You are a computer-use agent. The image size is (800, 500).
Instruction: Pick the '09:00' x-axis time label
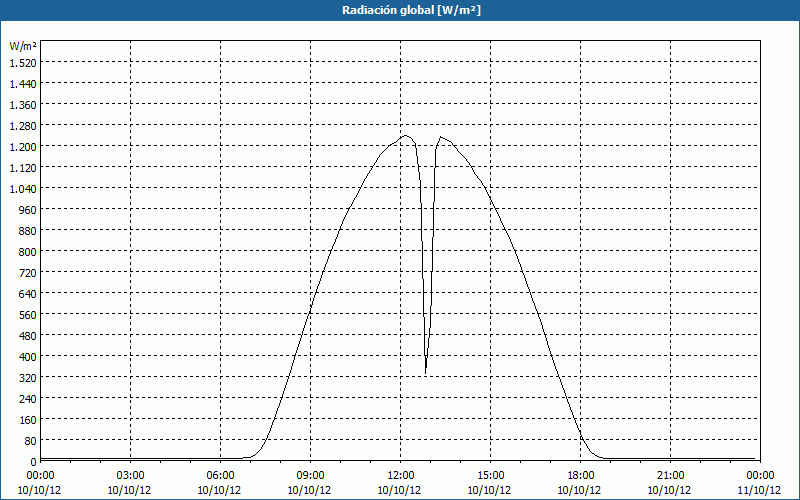pyautogui.click(x=310, y=476)
